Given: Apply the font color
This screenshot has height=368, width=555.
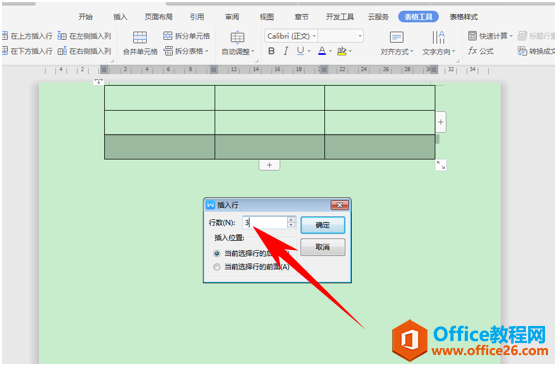Looking at the screenshot, I should (x=322, y=51).
